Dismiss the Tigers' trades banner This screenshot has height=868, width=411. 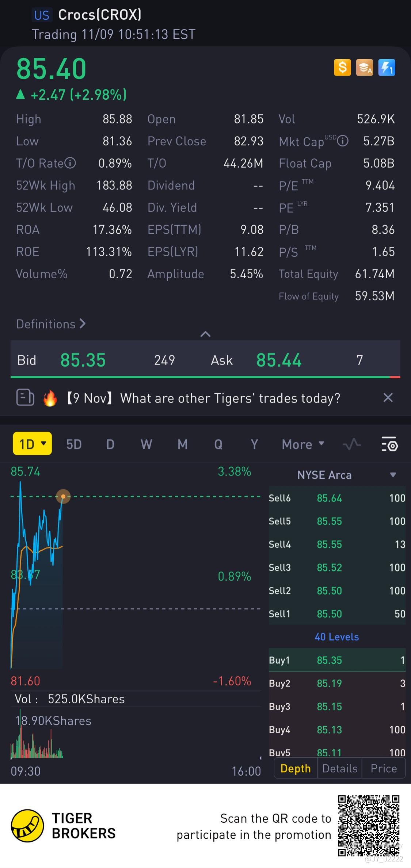(x=388, y=398)
